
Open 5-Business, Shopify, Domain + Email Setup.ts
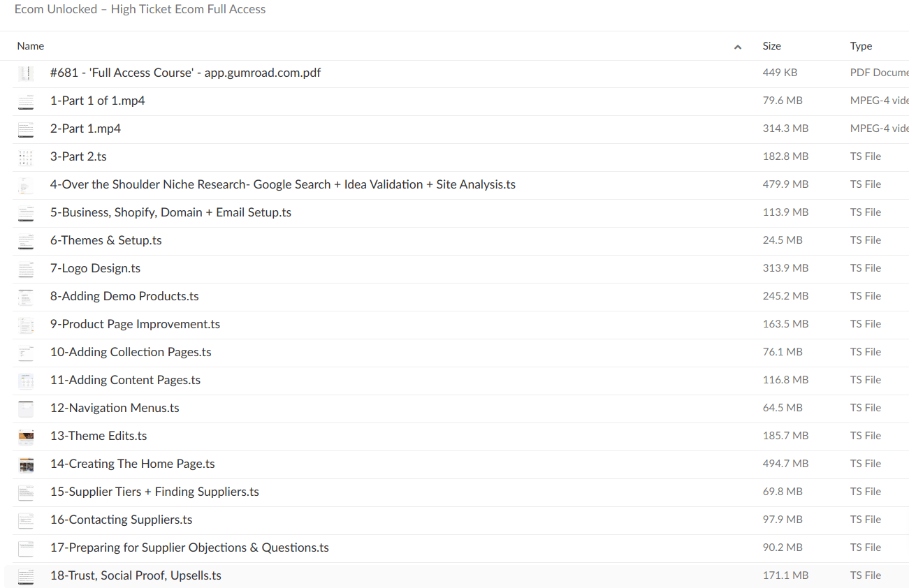tap(170, 212)
